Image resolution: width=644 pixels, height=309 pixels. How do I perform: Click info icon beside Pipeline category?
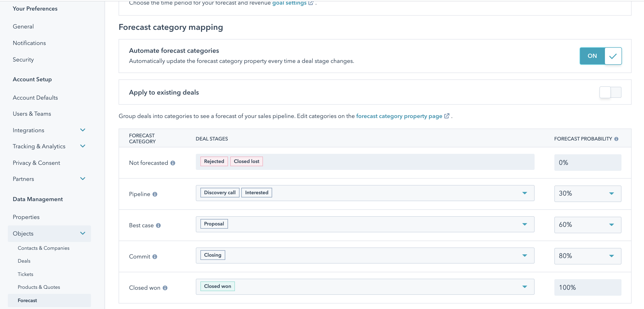click(x=155, y=194)
